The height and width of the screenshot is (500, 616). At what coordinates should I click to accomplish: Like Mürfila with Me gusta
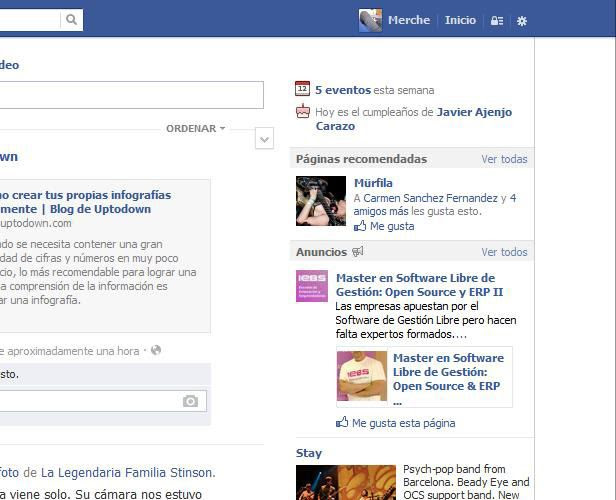click(384, 226)
